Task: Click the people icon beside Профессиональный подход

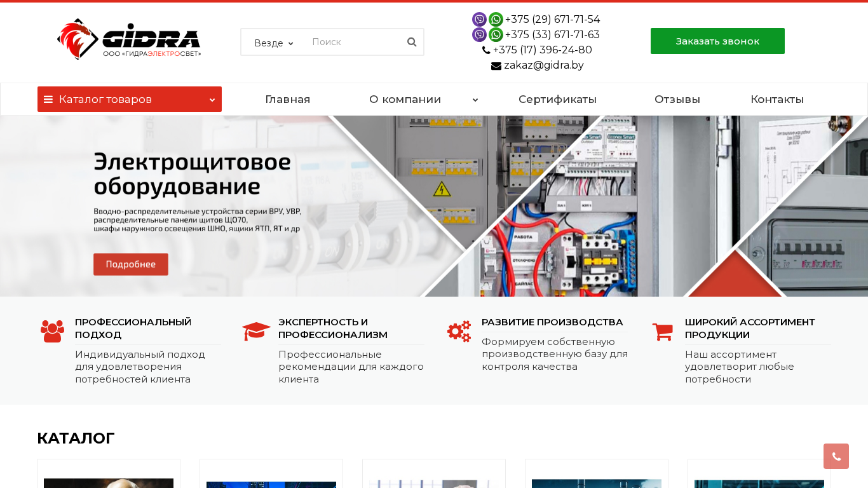Action: [52, 331]
